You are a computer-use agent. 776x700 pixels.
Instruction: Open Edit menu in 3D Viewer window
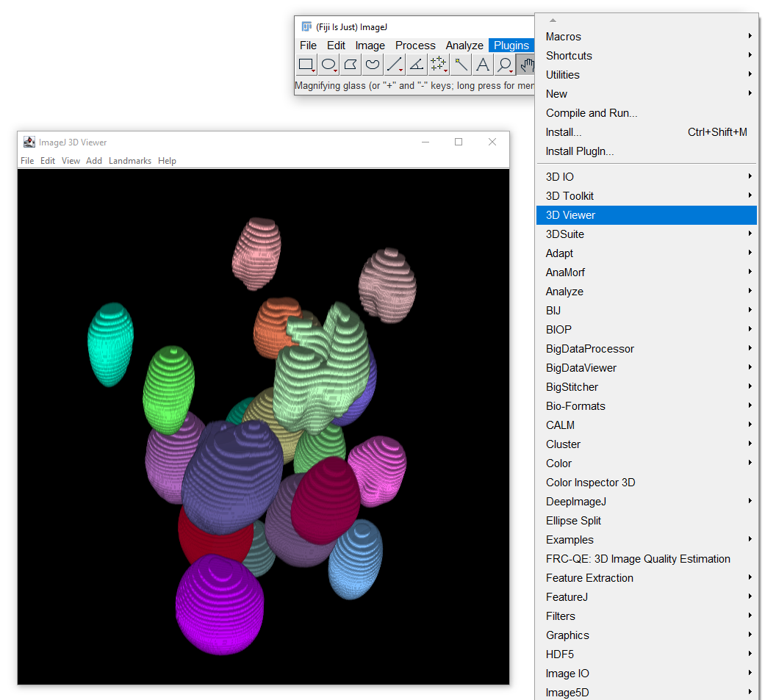[x=48, y=161]
